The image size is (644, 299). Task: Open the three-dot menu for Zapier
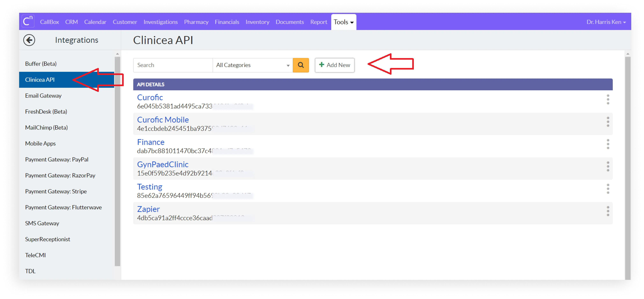(x=608, y=211)
